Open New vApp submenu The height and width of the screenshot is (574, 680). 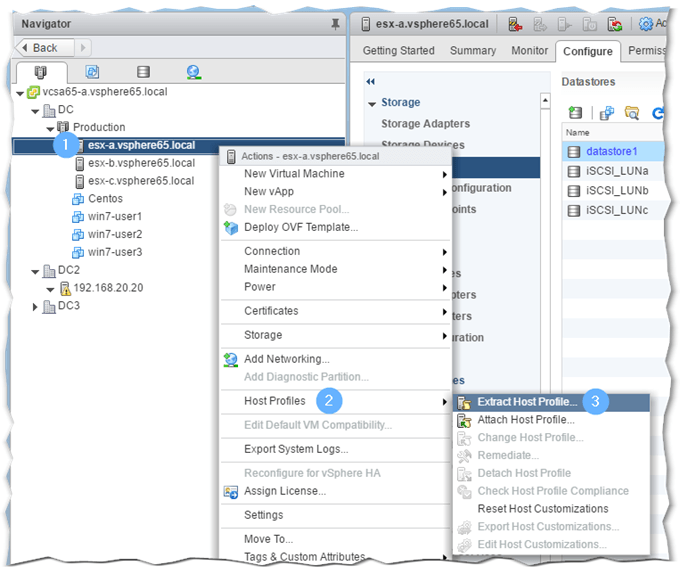tap(336, 192)
